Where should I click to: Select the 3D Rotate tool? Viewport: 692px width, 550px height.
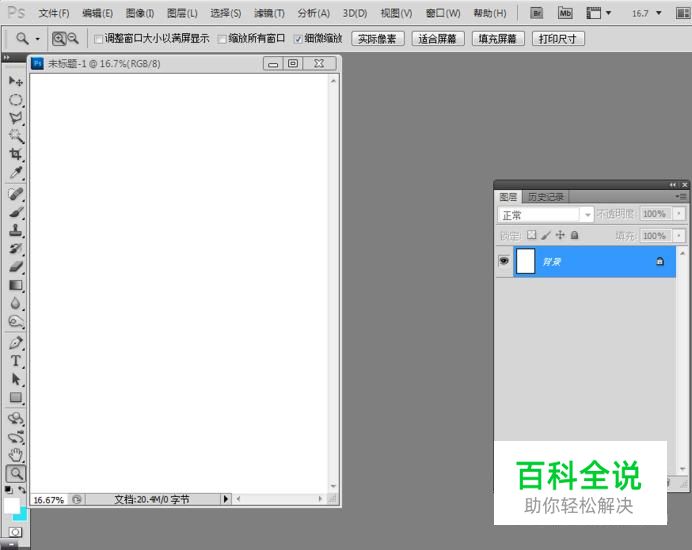tap(15, 418)
